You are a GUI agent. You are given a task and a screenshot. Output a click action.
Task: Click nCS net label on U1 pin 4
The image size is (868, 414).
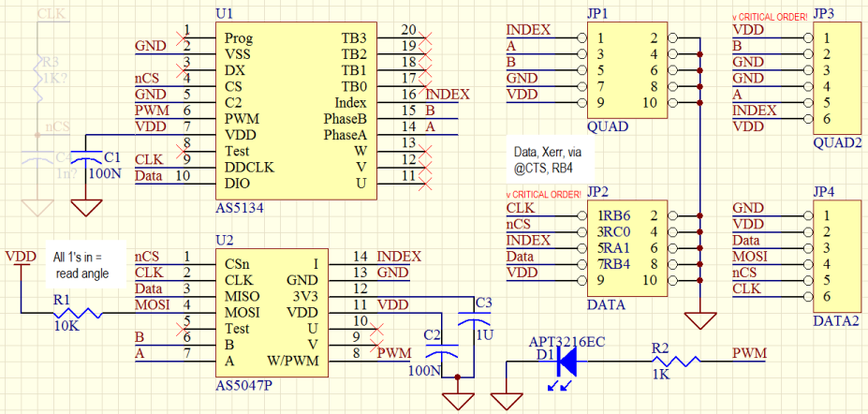tap(148, 78)
